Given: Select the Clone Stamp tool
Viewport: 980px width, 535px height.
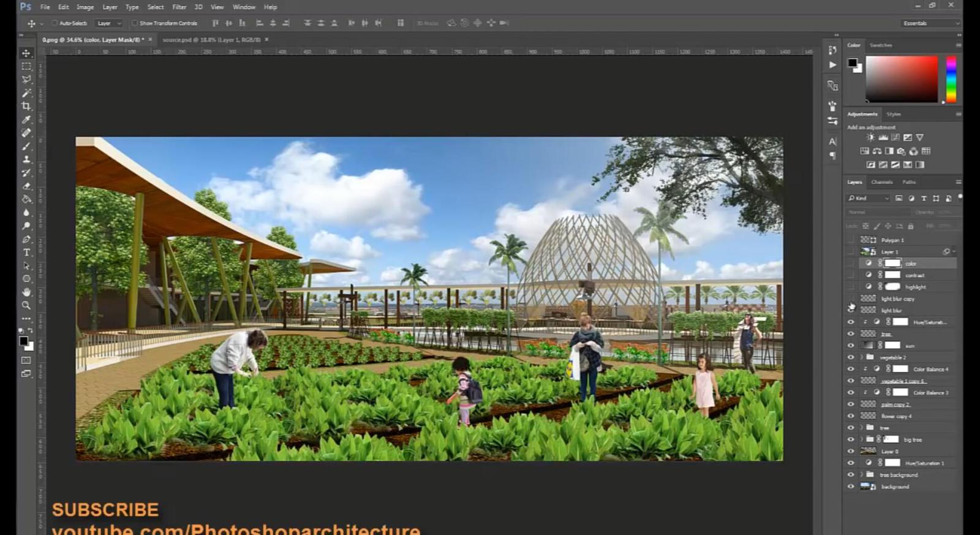Looking at the screenshot, I should coord(26,159).
